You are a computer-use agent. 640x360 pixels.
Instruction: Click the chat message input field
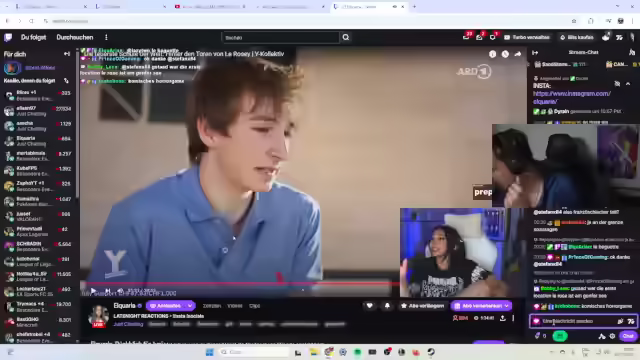point(578,321)
